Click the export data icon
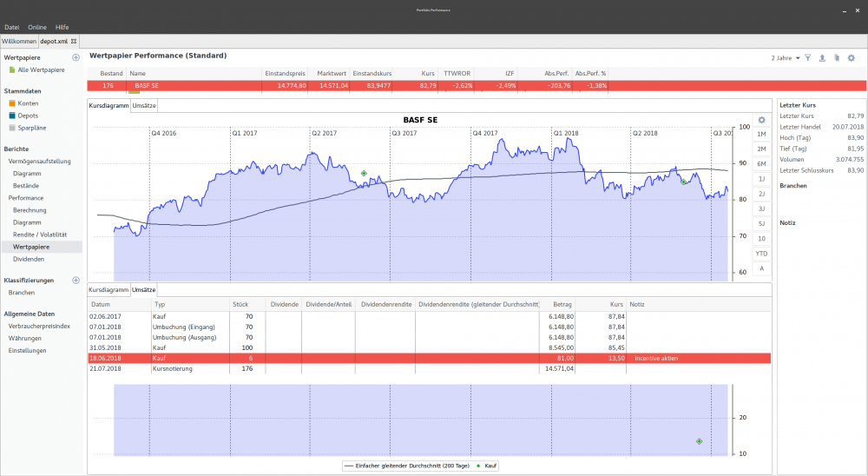This screenshot has height=476, width=868. coord(822,58)
